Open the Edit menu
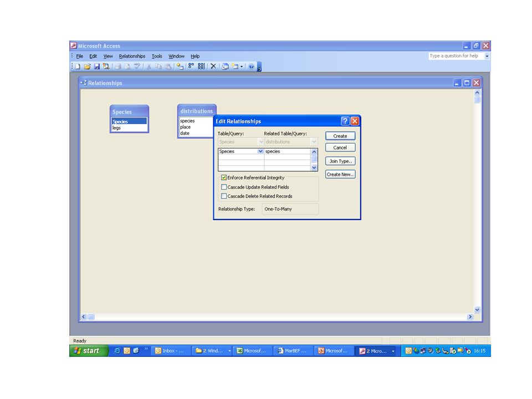This screenshot has height=399, width=532. (x=93, y=57)
